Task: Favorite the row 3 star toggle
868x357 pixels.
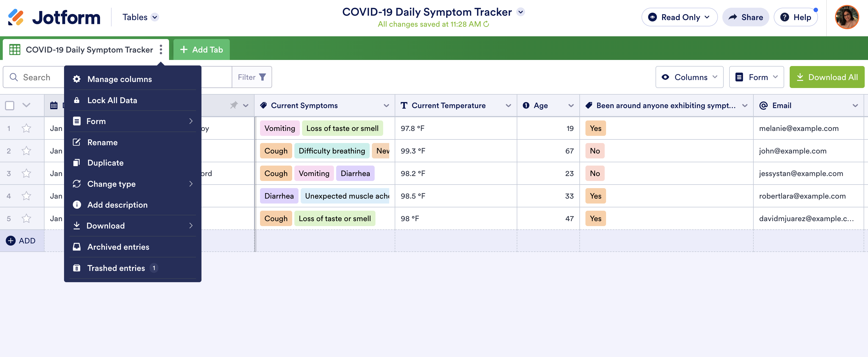Action: click(26, 174)
